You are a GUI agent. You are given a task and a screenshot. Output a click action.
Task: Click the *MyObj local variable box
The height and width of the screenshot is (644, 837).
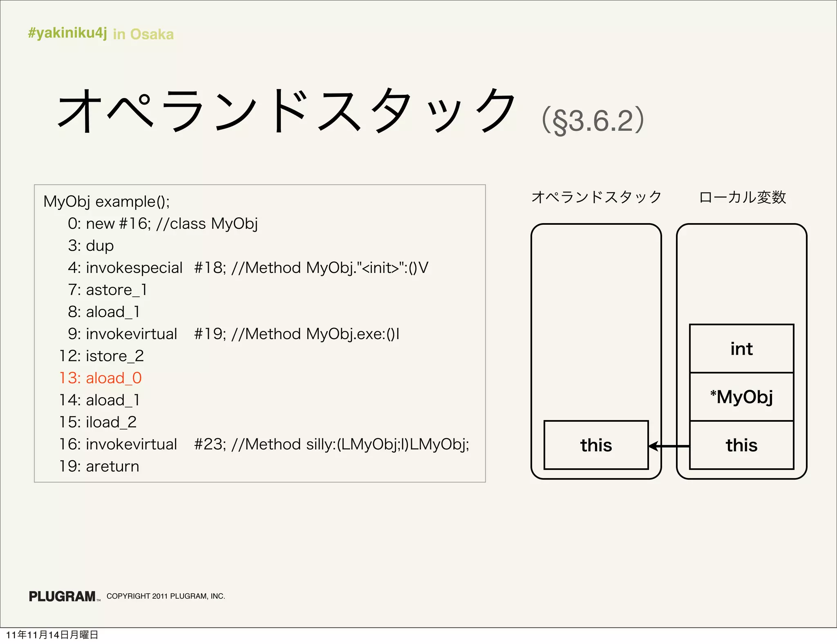point(741,397)
